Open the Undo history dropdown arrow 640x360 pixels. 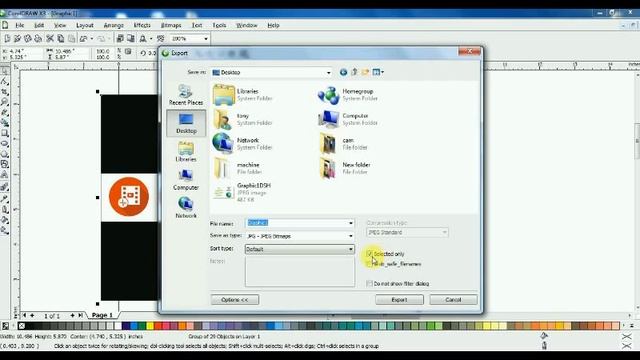pyautogui.click(x=92, y=39)
